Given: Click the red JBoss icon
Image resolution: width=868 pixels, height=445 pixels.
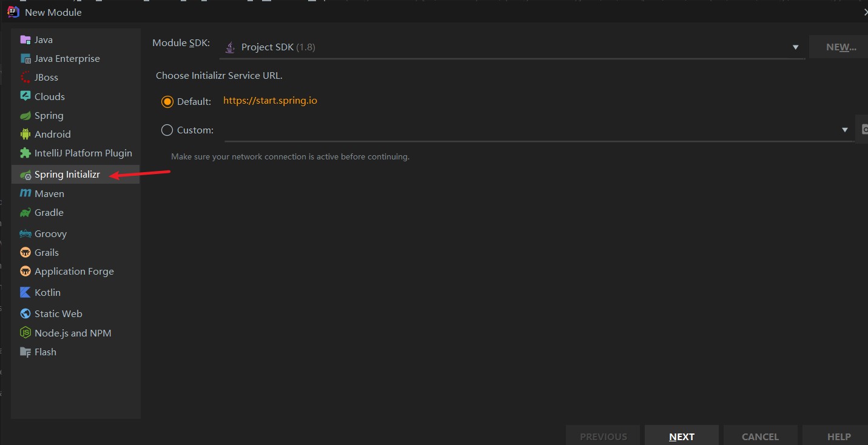Looking at the screenshot, I should 25,77.
